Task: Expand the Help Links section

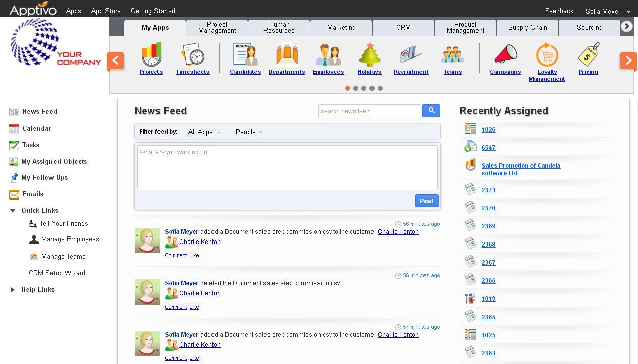Action: (x=13, y=290)
